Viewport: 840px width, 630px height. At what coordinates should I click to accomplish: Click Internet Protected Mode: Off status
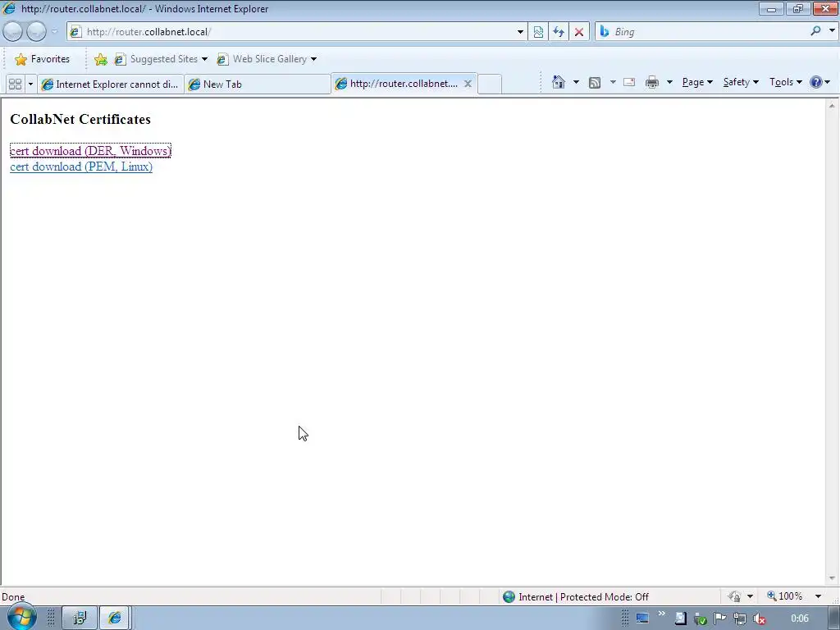583,597
